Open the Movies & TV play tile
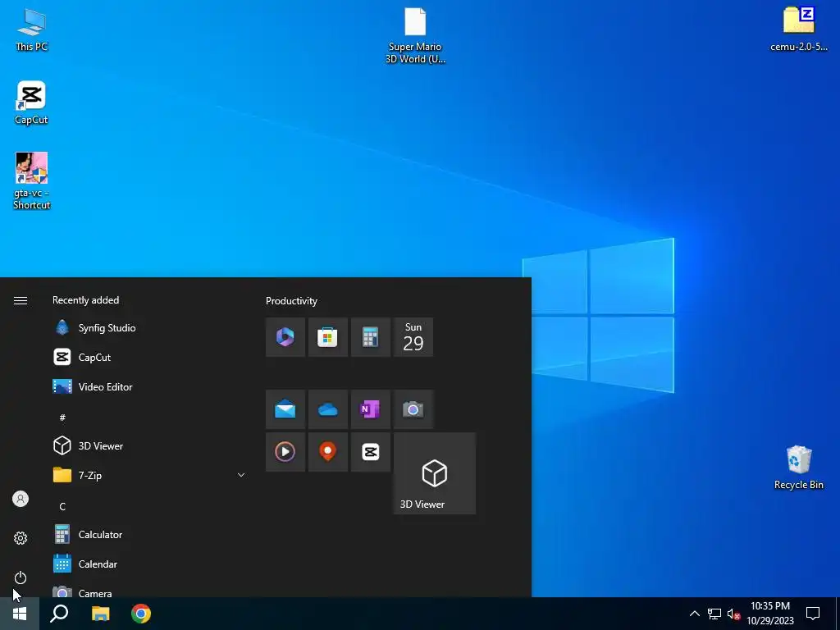840x630 pixels. (285, 452)
